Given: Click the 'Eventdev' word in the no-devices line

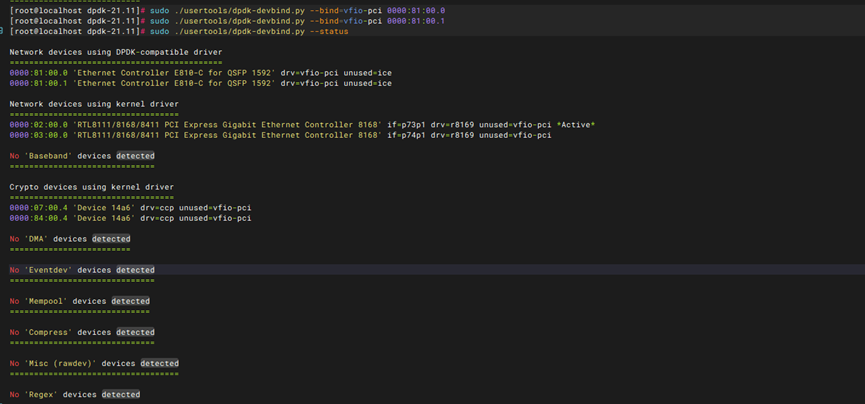Looking at the screenshot, I should click(x=49, y=270).
